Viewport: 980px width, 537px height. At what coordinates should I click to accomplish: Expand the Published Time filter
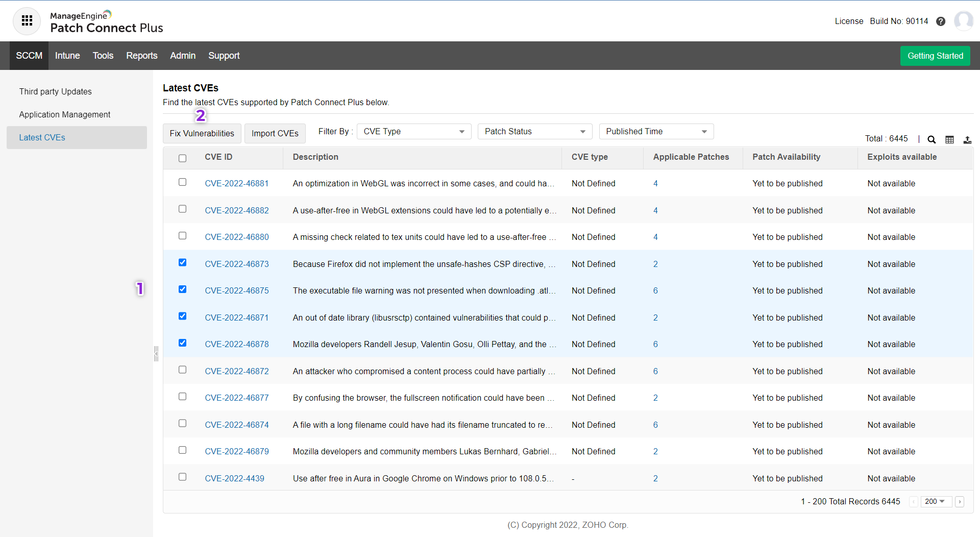tap(656, 132)
